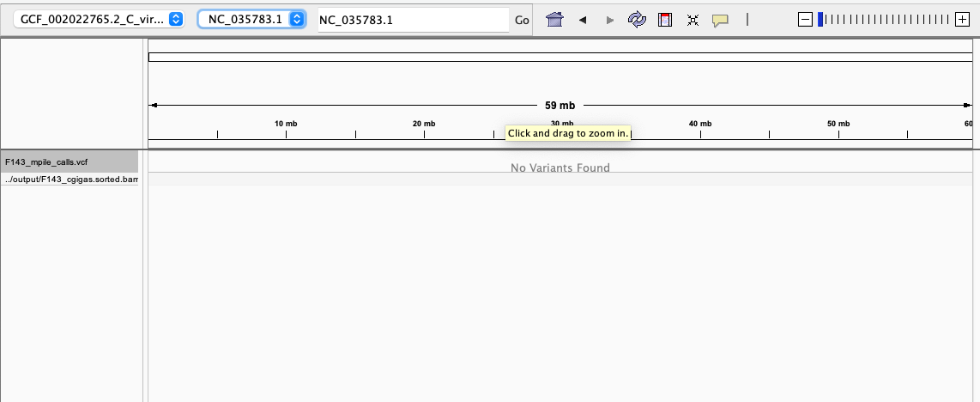The image size is (980, 402).
Task: Click the Home icon to view whole genome
Action: coord(554,20)
